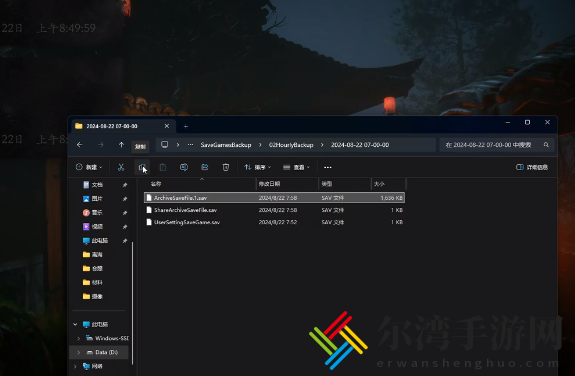Click the greyed-out forward arrow button

coord(100,145)
